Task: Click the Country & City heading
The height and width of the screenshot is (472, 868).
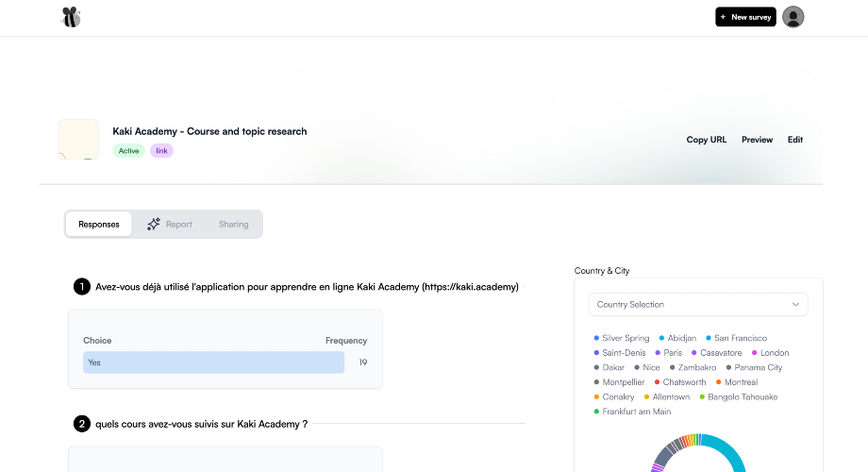Action: point(602,271)
